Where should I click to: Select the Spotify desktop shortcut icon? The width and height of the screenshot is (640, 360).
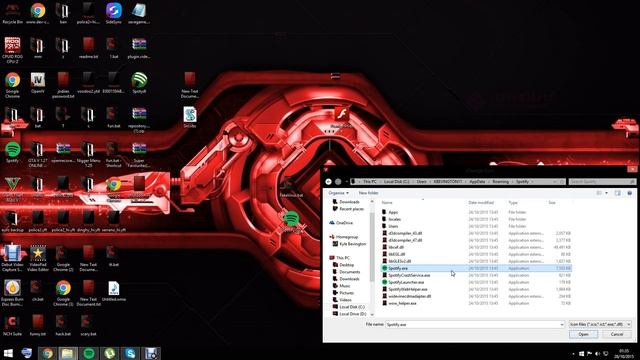12,152
